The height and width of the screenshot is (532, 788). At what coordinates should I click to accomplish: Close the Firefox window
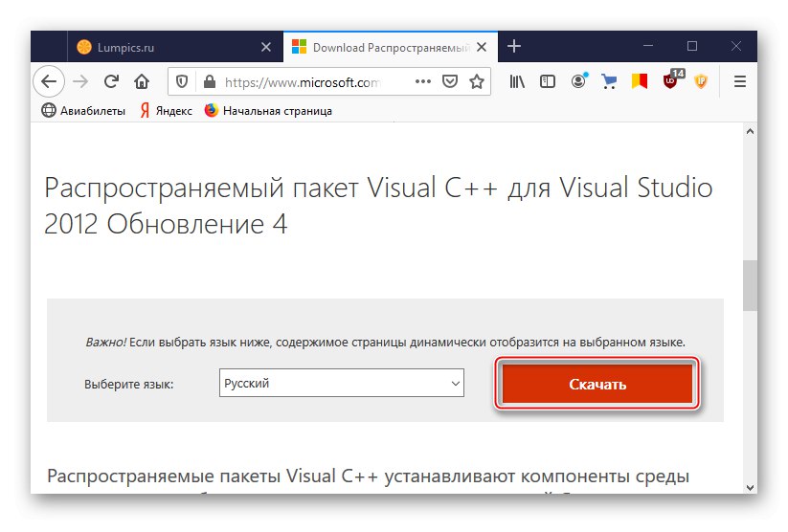[x=736, y=46]
